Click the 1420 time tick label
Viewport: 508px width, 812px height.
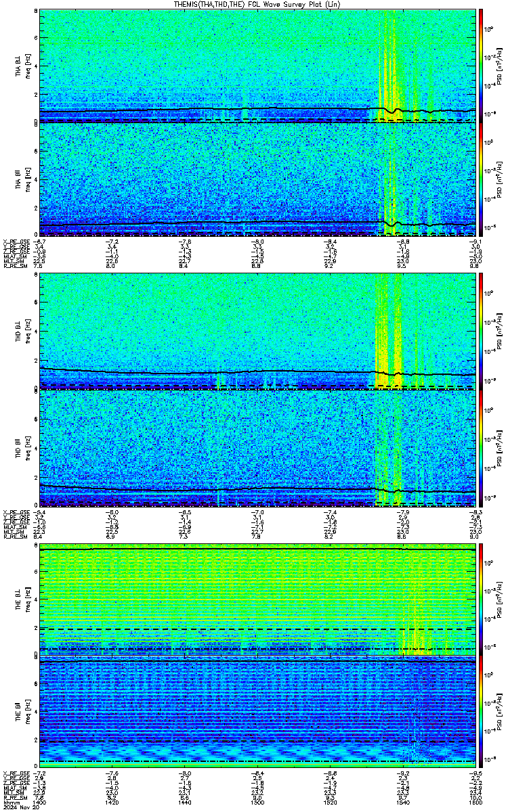(x=112, y=803)
